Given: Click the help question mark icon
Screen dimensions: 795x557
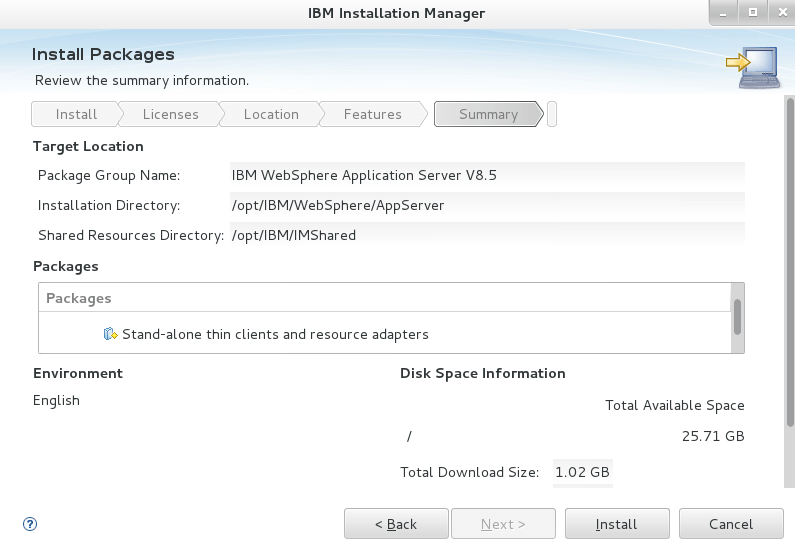Looking at the screenshot, I should 30,524.
